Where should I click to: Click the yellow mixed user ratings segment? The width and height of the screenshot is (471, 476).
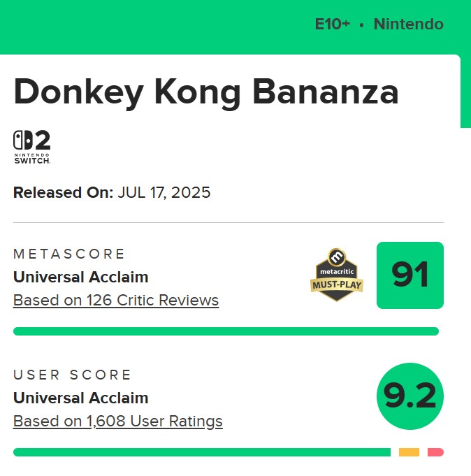click(409, 452)
